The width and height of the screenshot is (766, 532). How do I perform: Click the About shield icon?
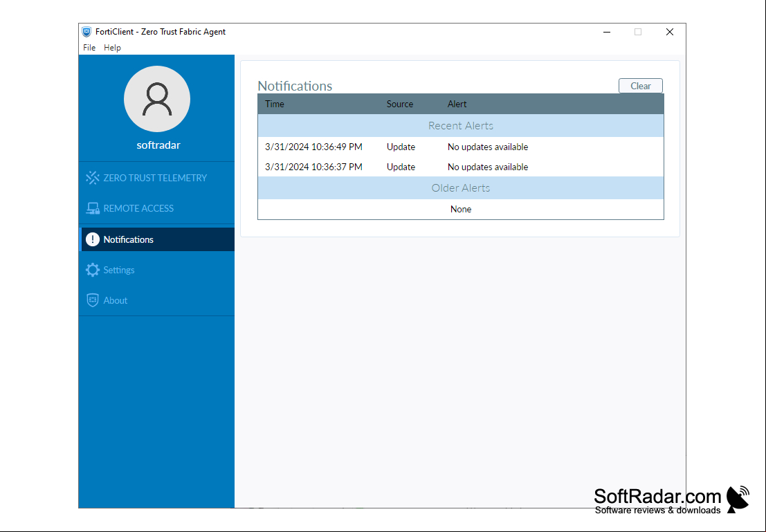coord(92,300)
